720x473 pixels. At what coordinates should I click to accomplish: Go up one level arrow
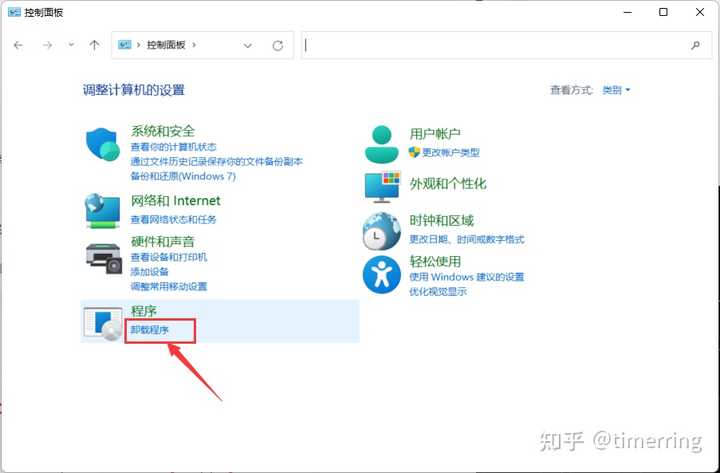[x=94, y=45]
